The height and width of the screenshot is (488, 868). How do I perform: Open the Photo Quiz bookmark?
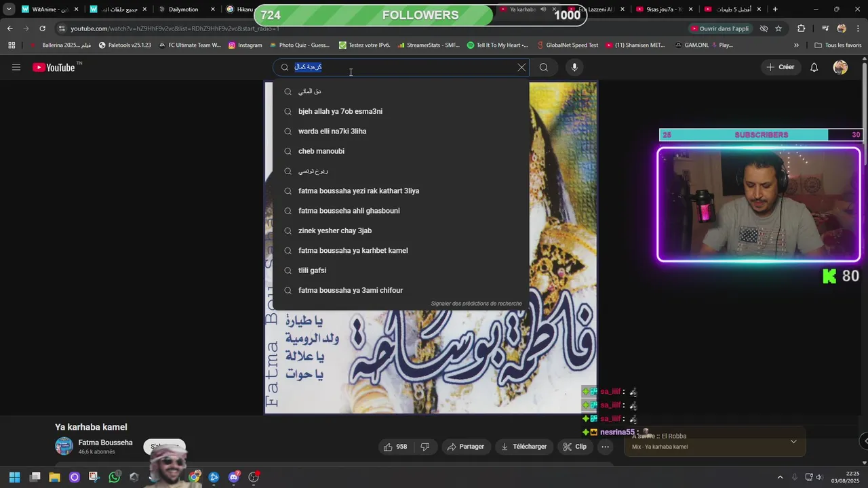pos(299,45)
